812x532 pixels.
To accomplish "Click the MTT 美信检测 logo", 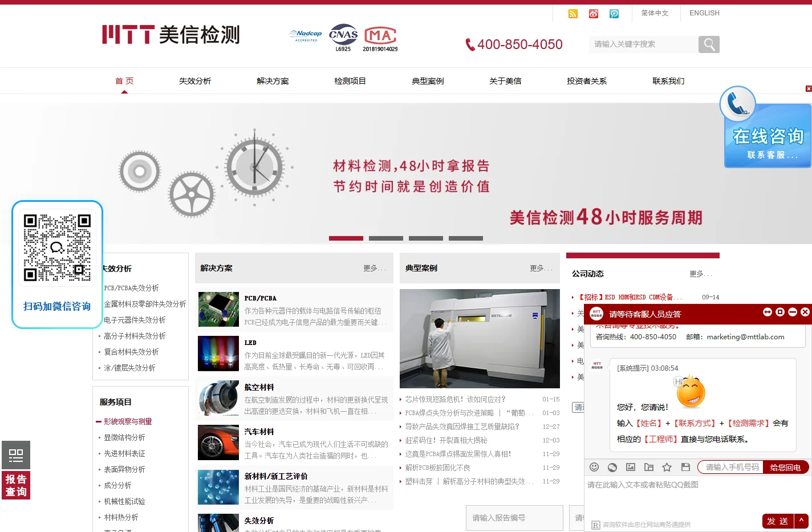I will pos(171,35).
